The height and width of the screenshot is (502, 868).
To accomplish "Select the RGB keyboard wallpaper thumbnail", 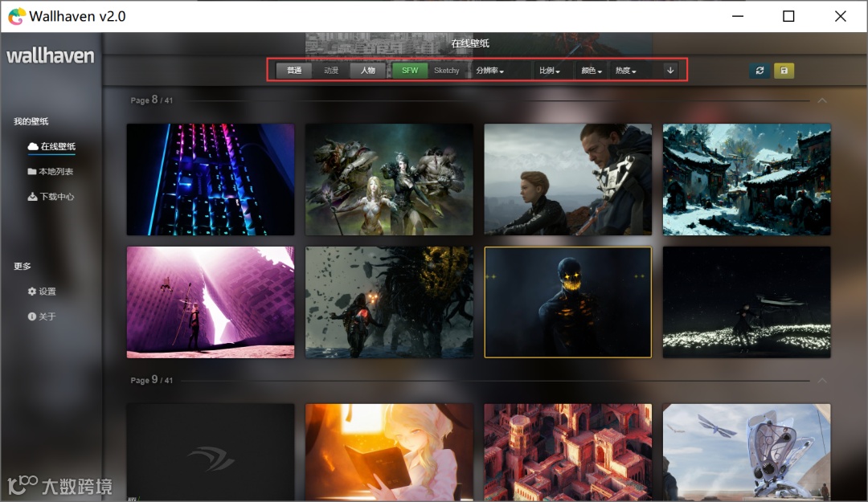I will point(211,179).
